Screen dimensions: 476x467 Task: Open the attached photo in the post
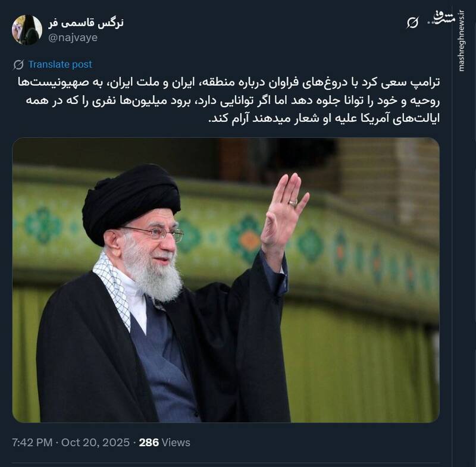[226, 280]
